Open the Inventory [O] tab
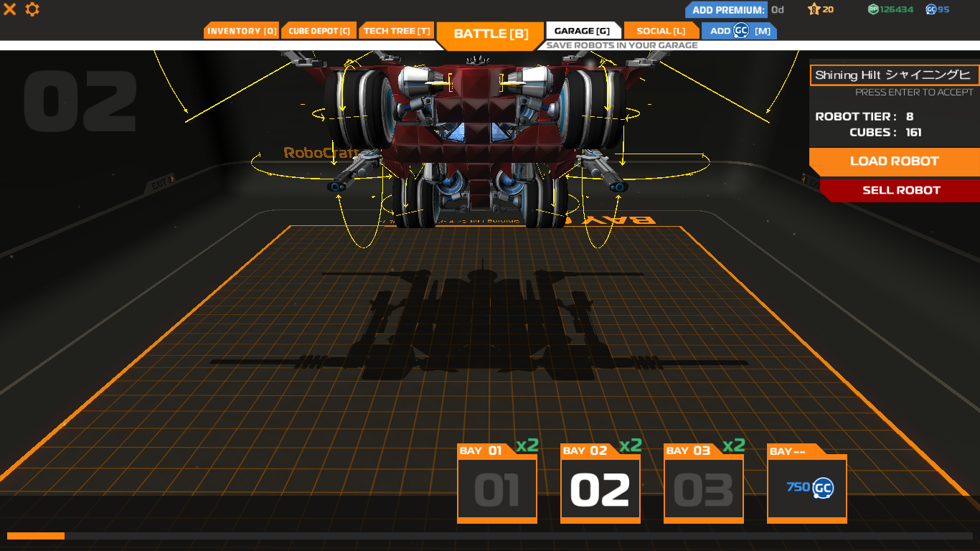 [x=242, y=31]
